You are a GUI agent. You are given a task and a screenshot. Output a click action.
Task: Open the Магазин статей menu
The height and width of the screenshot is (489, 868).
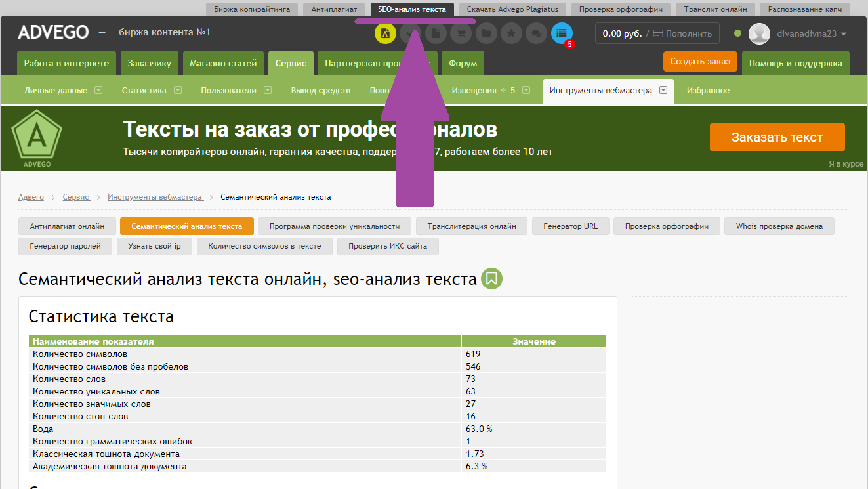tap(223, 64)
